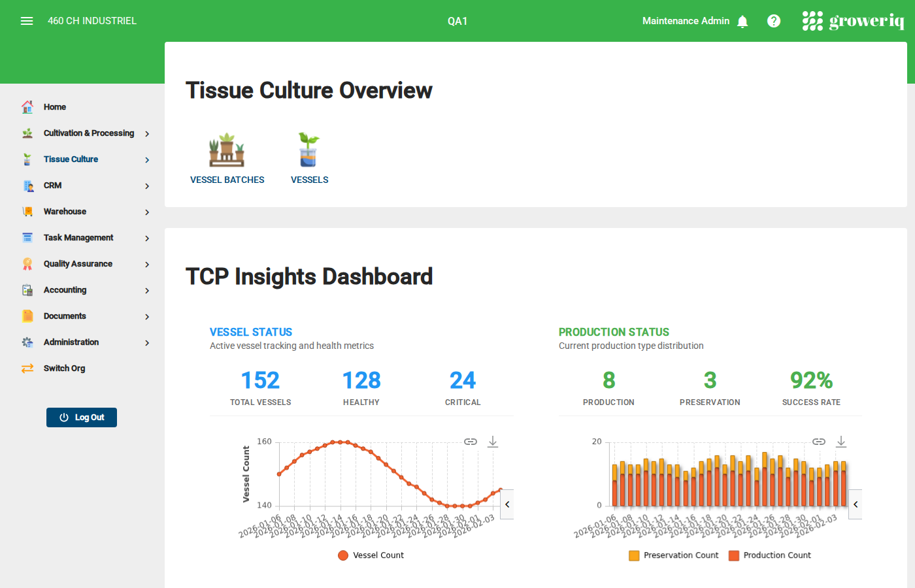Click the Log Out button
Screen dimensions: 915x588
[x=81, y=417]
